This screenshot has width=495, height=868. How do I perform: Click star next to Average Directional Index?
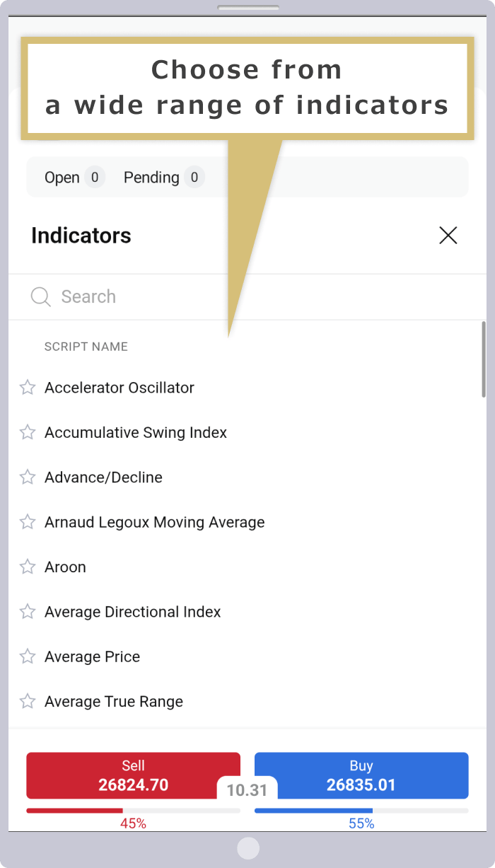[28, 611]
